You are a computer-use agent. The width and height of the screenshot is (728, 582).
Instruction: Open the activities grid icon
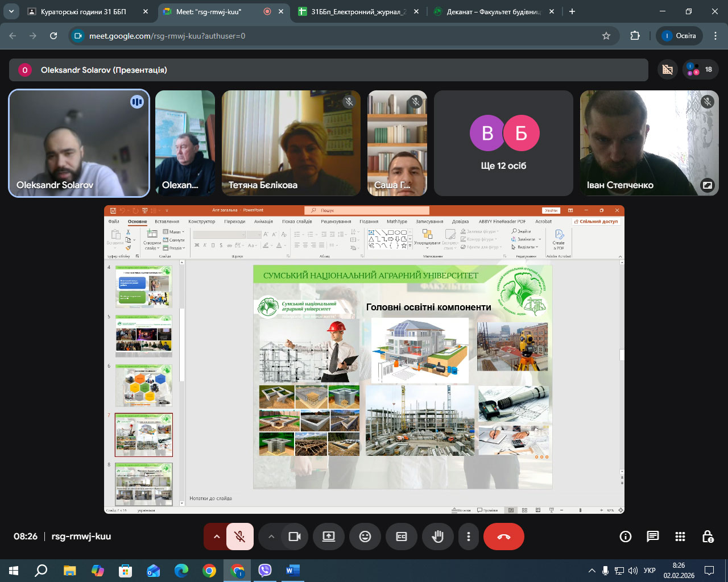click(x=680, y=537)
